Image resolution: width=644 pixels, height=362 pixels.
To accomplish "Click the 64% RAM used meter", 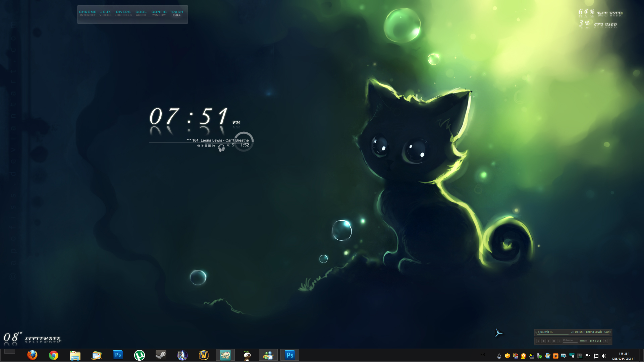I will pos(600,12).
